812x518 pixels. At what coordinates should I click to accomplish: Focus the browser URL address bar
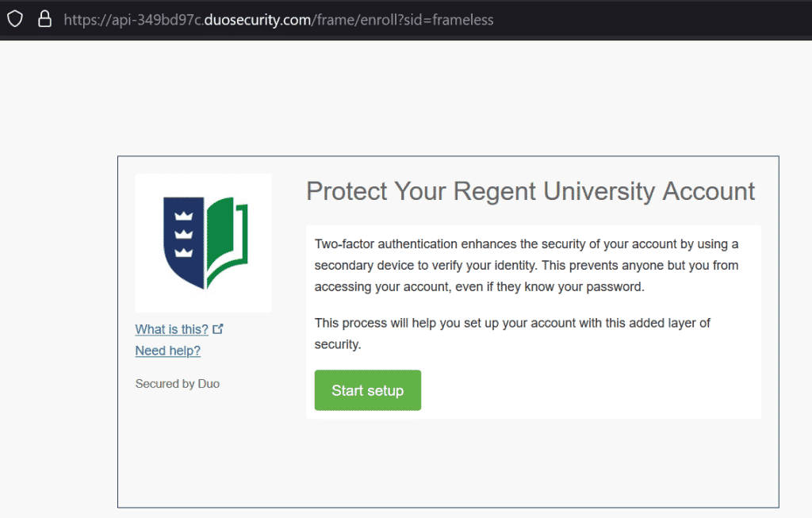[555, 19]
